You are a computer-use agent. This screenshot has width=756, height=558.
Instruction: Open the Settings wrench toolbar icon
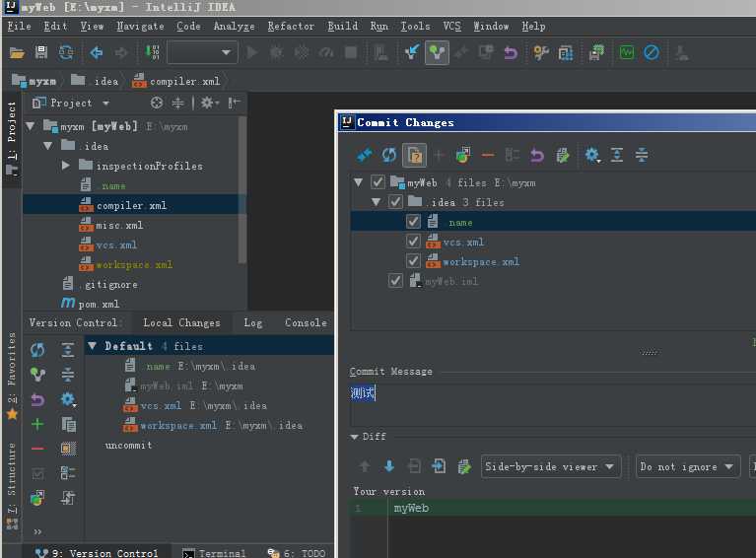[541, 52]
